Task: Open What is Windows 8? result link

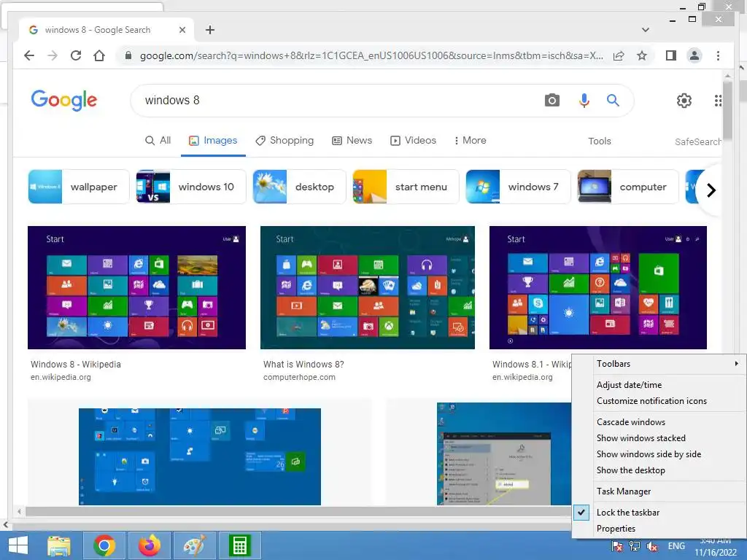Action: 303,365
